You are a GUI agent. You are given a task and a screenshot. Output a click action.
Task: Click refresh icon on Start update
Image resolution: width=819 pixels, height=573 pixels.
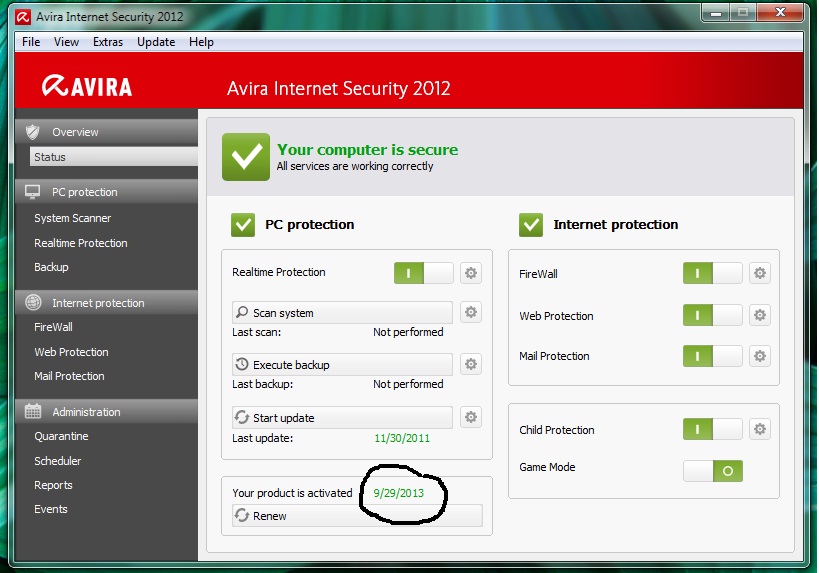pos(242,417)
